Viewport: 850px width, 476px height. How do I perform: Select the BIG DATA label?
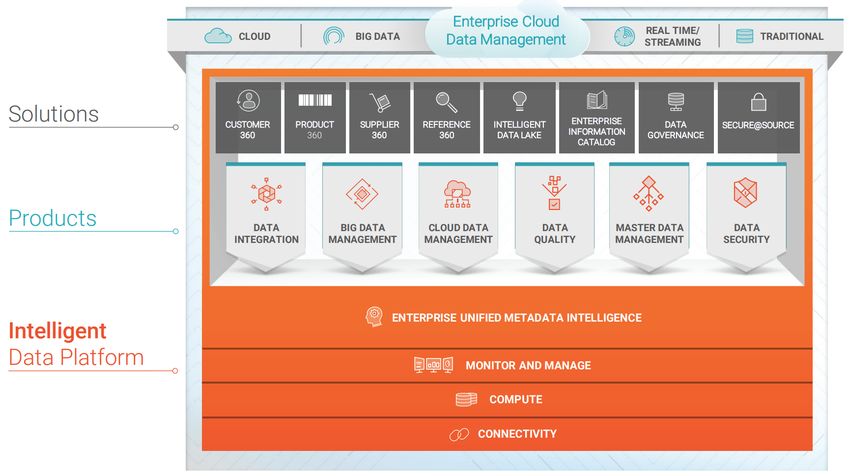click(x=377, y=36)
